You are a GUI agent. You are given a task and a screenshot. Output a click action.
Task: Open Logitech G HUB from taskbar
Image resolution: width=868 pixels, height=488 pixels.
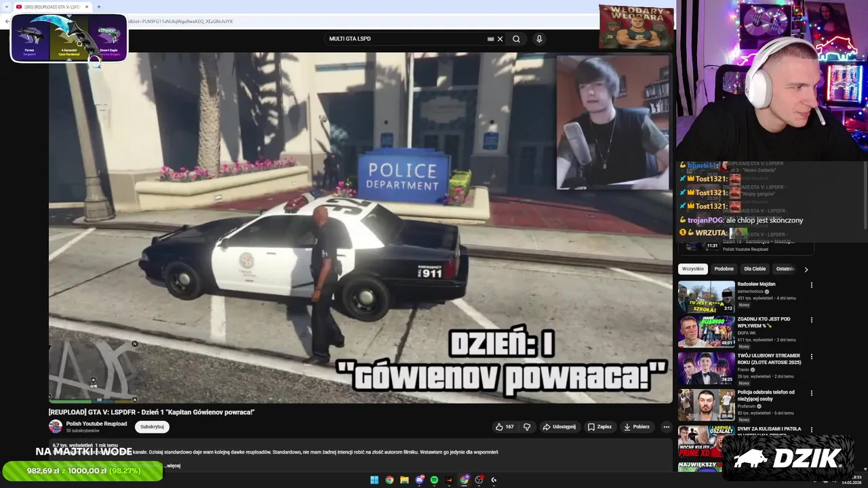click(494, 480)
